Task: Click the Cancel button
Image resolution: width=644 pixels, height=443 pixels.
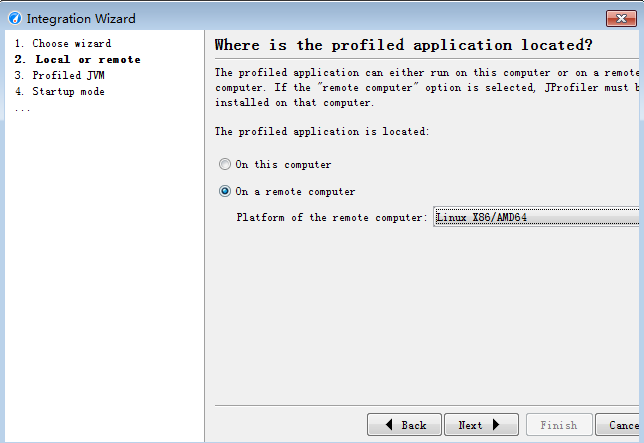Action: point(619,425)
